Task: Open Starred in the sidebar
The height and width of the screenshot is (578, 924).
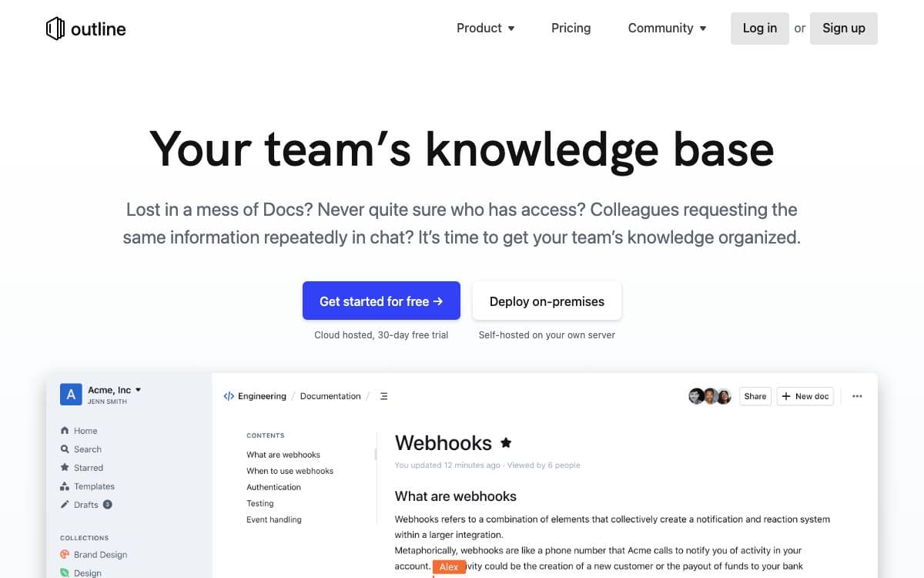Action: [x=82, y=468]
